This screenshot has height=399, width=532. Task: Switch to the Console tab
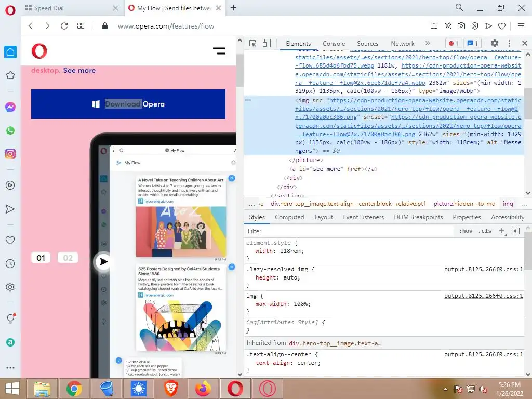(x=334, y=44)
